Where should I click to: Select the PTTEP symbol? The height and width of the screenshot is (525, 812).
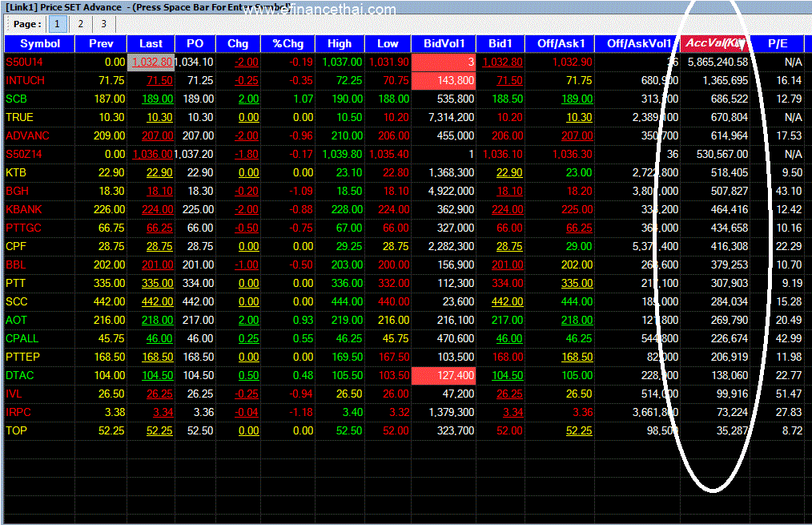(22, 357)
